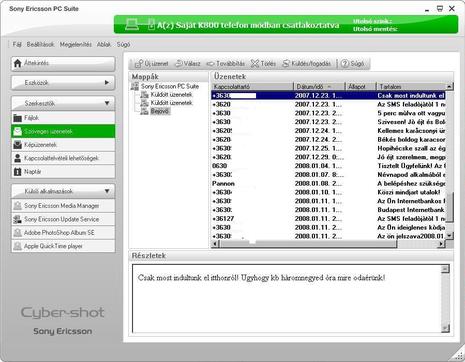Click the Szöveges üzenetek envelope icon
The image size is (465, 362).
[x=18, y=131]
